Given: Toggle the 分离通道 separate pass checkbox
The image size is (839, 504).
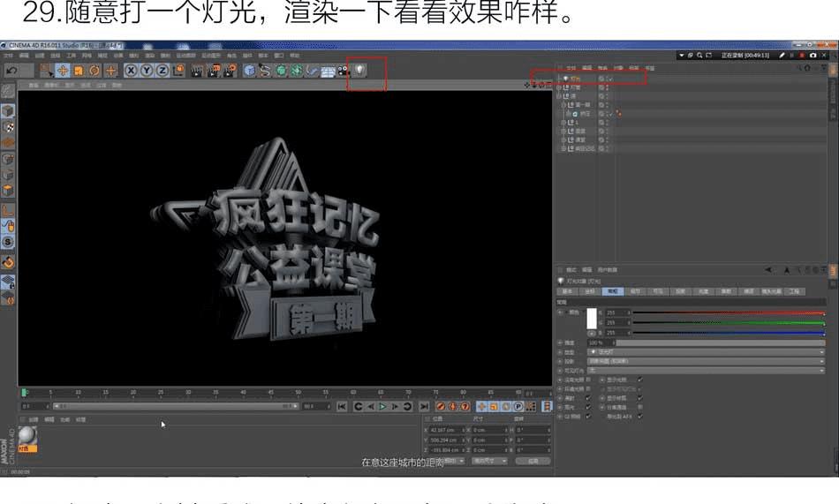Looking at the screenshot, I should coord(640,407).
